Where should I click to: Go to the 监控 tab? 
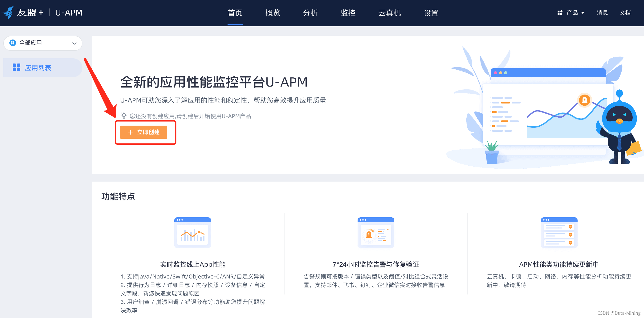(348, 13)
